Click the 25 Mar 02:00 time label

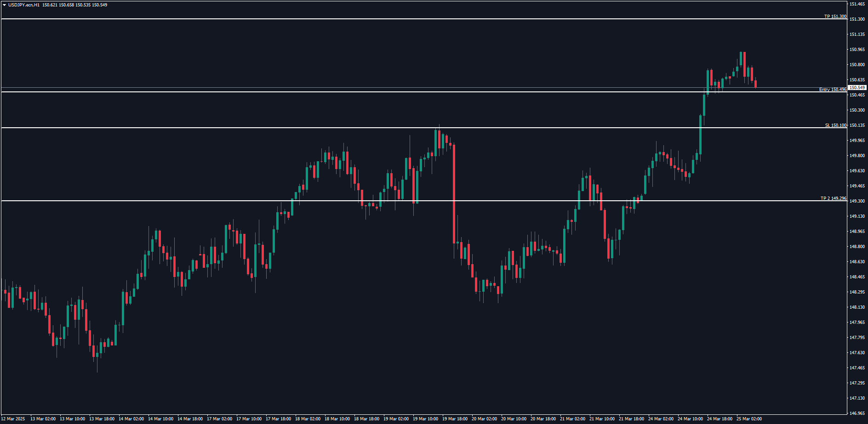coord(749,419)
